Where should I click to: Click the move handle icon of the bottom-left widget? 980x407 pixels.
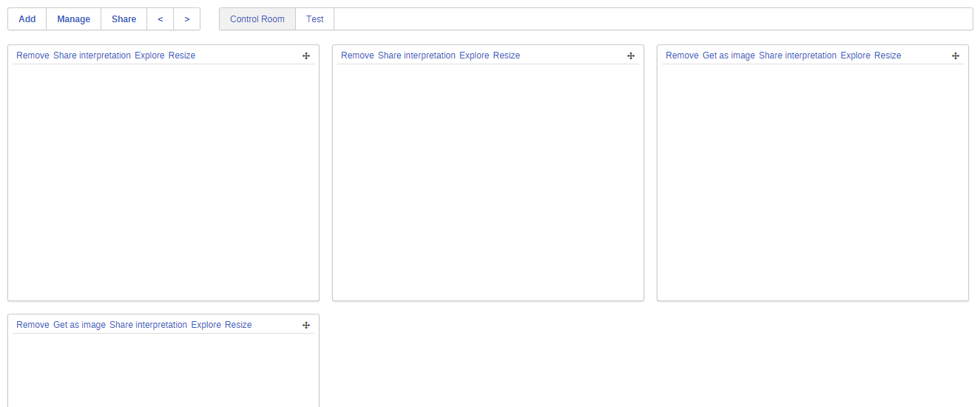(306, 325)
